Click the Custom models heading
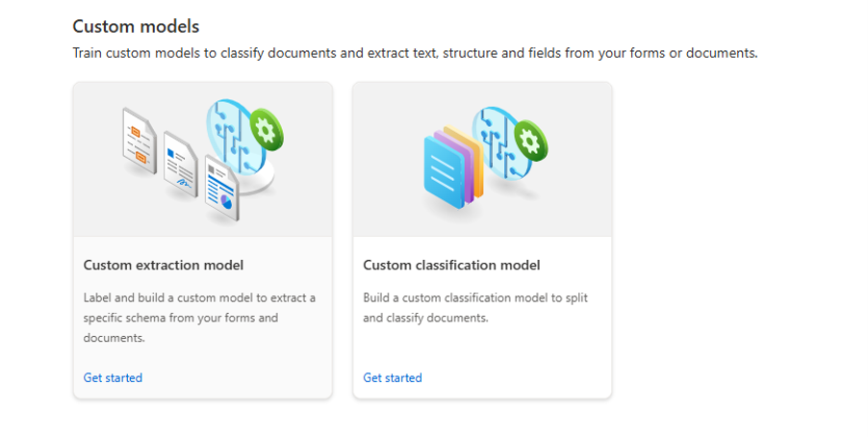This screenshot has width=868, height=437. click(136, 26)
